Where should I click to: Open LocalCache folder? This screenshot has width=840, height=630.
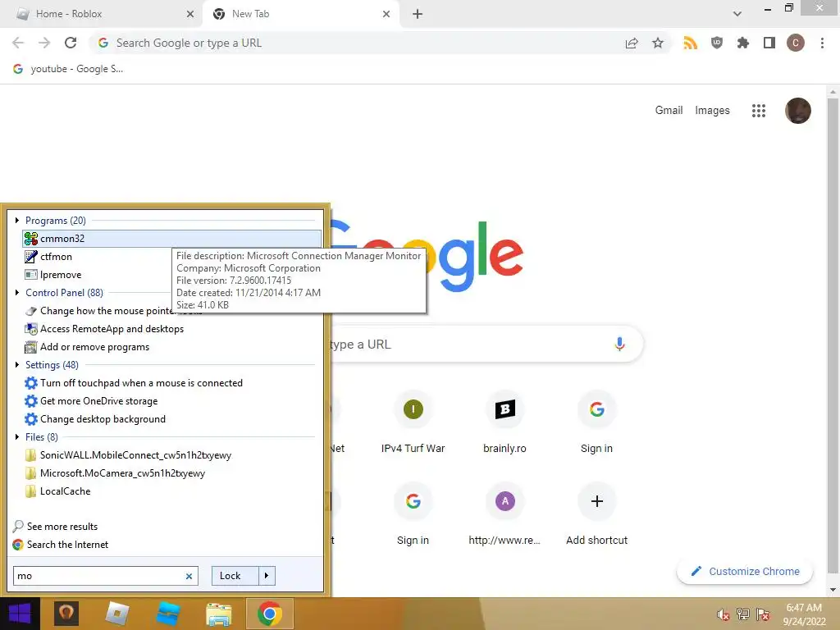[58, 491]
